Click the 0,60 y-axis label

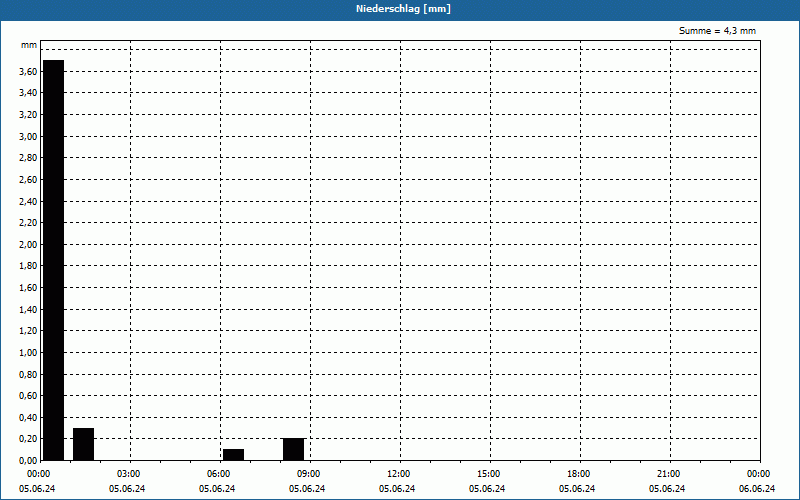[28, 396]
